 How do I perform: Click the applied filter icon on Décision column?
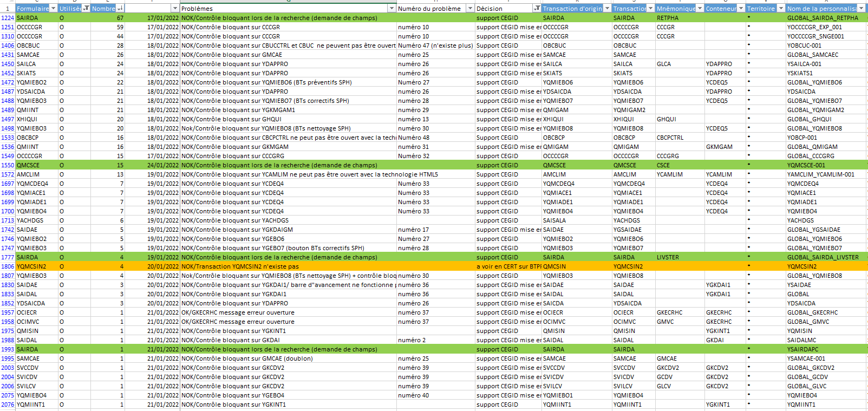tap(537, 8)
